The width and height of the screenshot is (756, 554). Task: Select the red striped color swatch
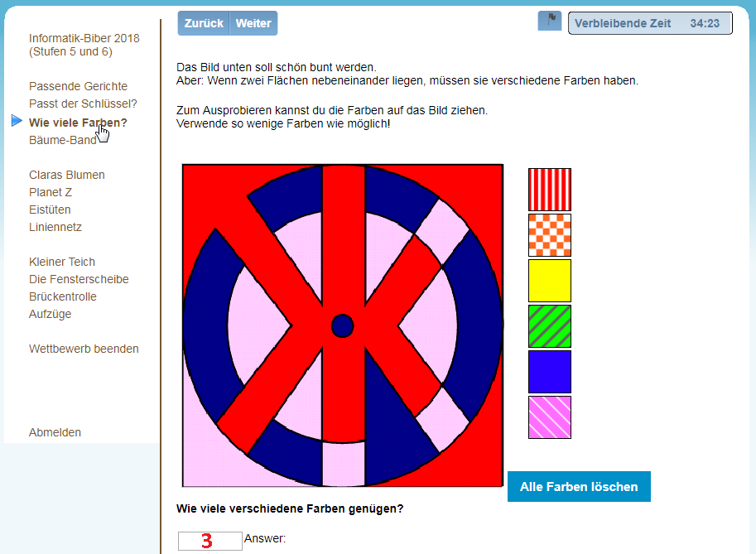550,190
